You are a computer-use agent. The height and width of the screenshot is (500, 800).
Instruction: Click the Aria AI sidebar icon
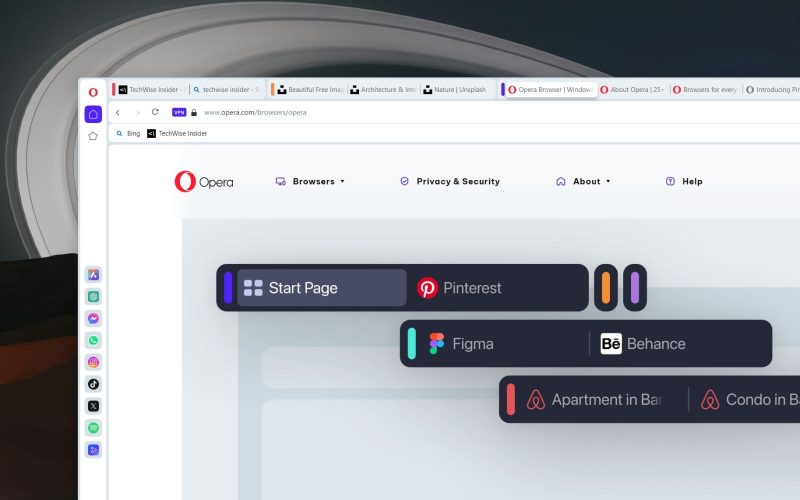coord(93,275)
